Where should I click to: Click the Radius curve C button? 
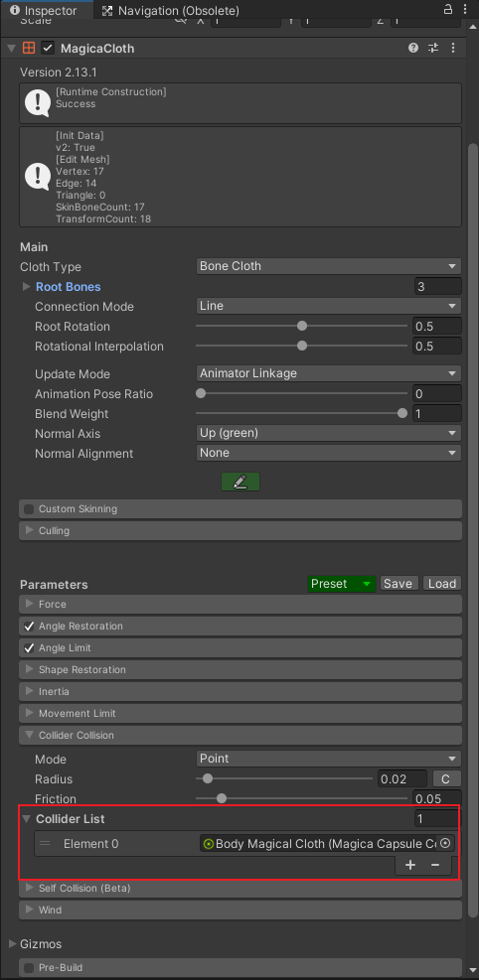point(446,778)
